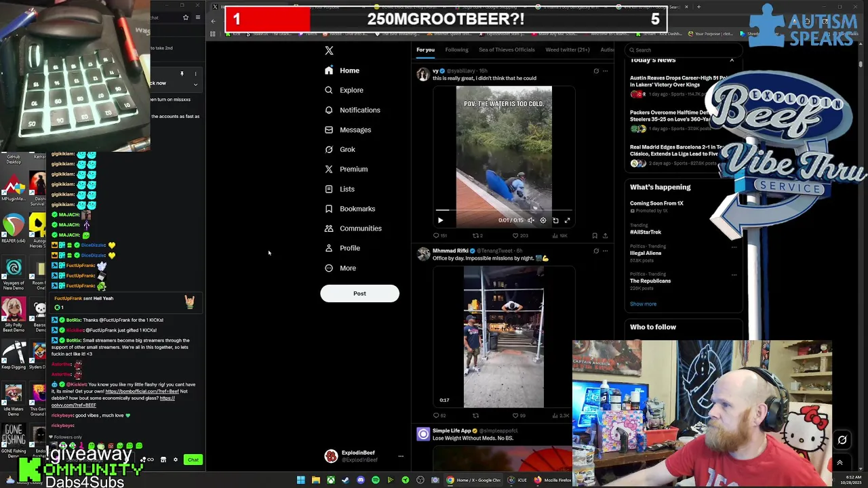Open ExplodinBeef account menu dots
Image resolution: width=868 pixels, height=488 pixels.
(401, 456)
